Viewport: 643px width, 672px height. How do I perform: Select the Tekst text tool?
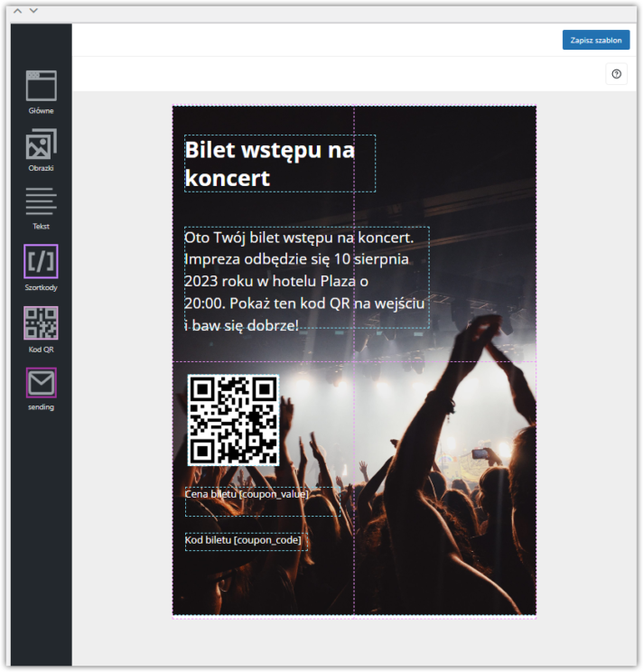(42, 209)
